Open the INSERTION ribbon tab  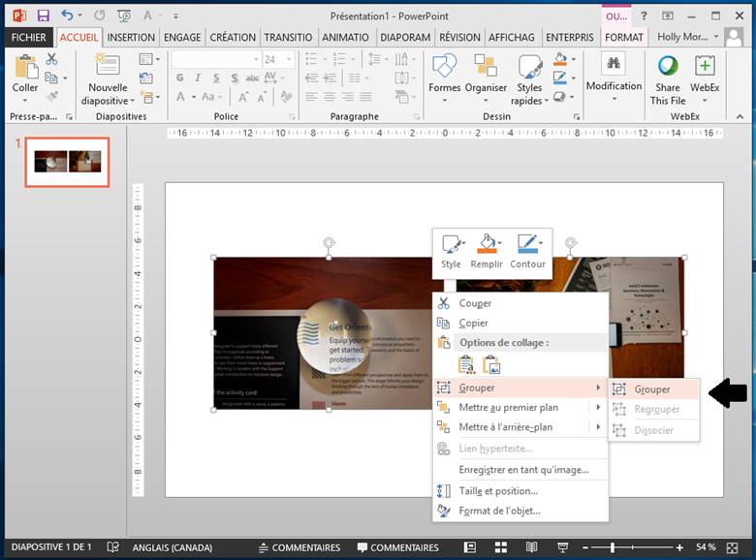(x=131, y=37)
